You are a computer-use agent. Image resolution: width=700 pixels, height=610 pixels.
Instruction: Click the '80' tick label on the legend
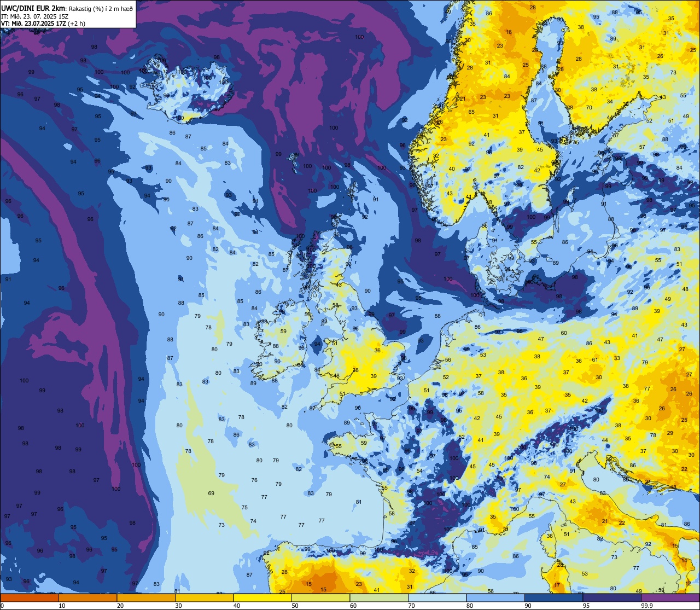pyautogui.click(x=470, y=606)
